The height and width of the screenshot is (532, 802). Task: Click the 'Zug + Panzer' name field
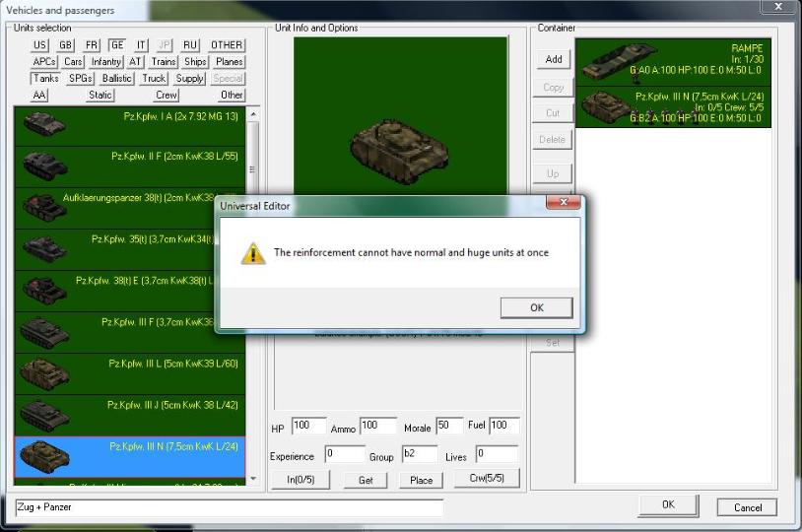(230, 508)
